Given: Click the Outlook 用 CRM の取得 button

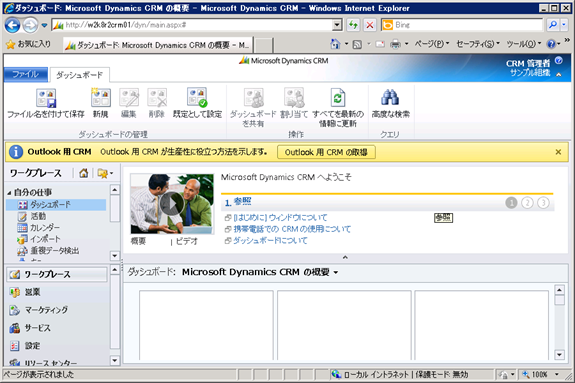Looking at the screenshot, I should [x=326, y=152].
